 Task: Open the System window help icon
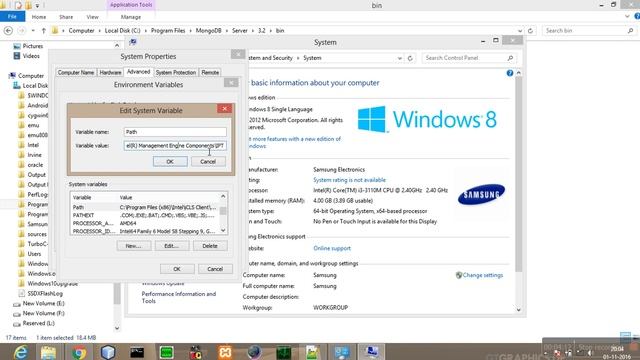click(509, 73)
